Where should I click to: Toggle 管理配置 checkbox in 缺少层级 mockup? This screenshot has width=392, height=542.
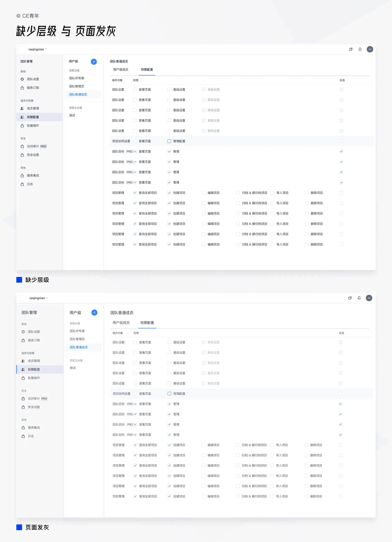(169, 141)
